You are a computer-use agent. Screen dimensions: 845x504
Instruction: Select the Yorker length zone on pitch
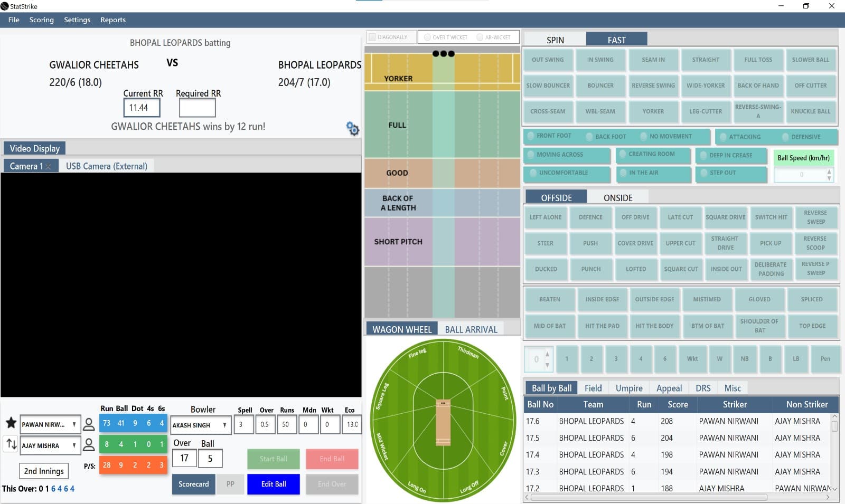[442, 71]
